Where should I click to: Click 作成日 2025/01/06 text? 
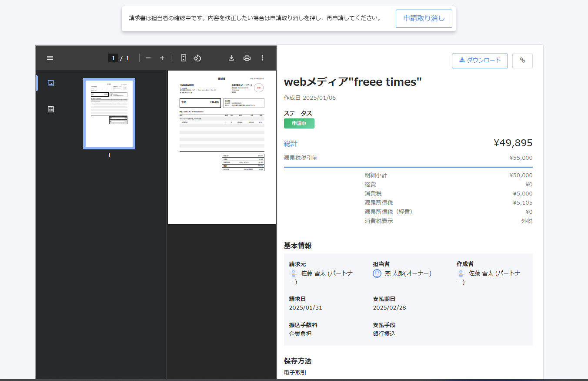tap(310, 98)
